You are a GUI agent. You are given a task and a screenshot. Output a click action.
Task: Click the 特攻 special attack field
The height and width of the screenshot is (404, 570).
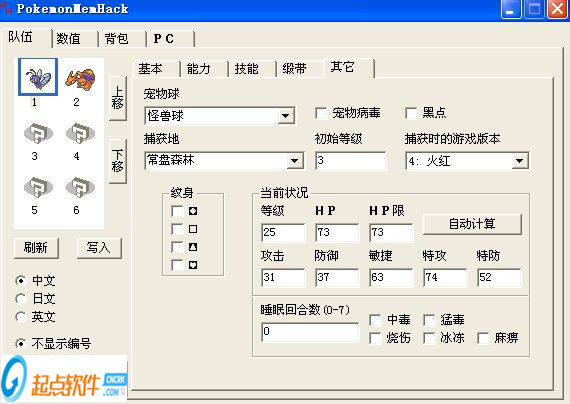click(445, 278)
